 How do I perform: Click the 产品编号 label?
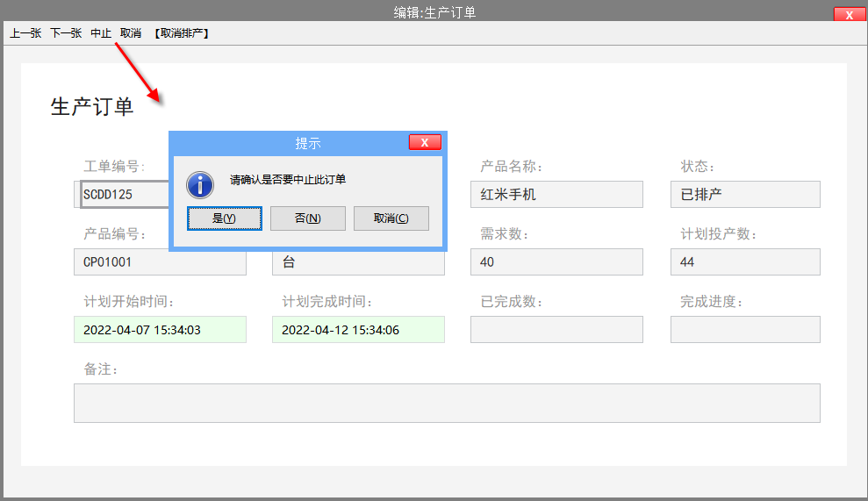click(x=114, y=234)
